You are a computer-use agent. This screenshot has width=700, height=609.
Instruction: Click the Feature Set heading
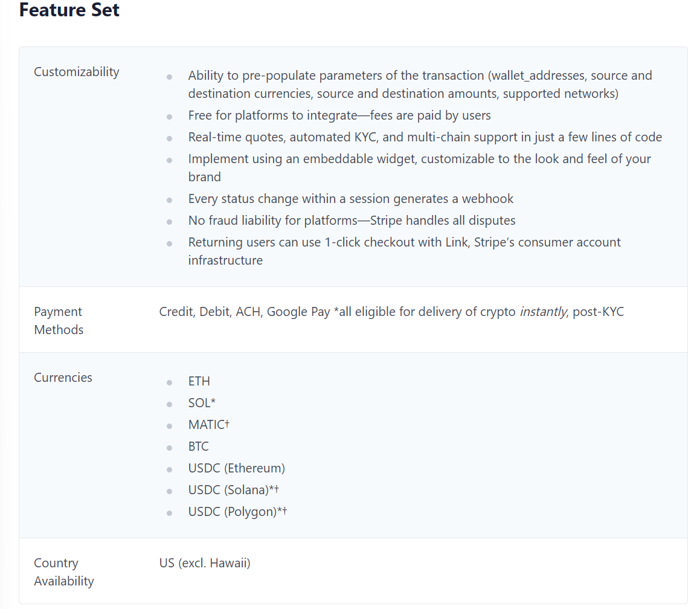click(x=69, y=10)
